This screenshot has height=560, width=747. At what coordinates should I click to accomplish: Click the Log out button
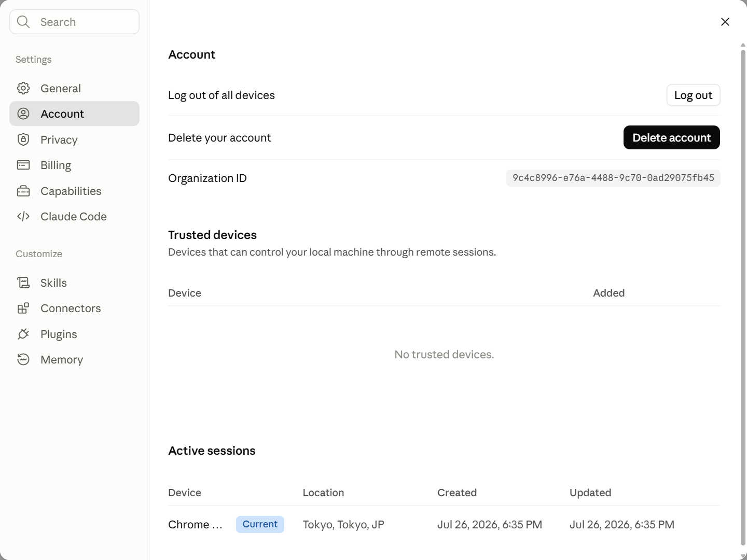point(693,95)
